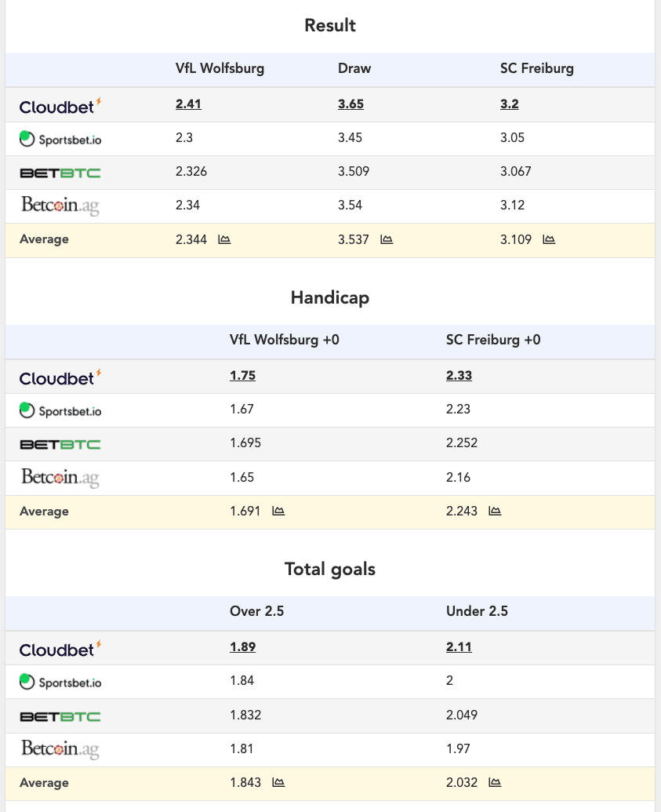Click Cloudbet's 2.41 odds for VfL Wolfsburg
The height and width of the screenshot is (812, 661).
coord(183,104)
